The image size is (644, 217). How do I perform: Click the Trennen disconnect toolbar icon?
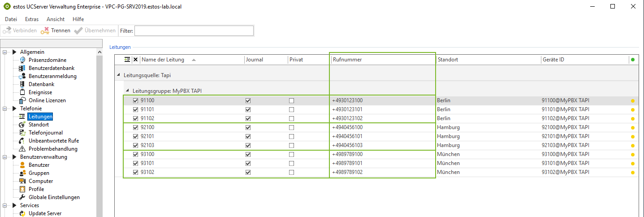point(45,30)
